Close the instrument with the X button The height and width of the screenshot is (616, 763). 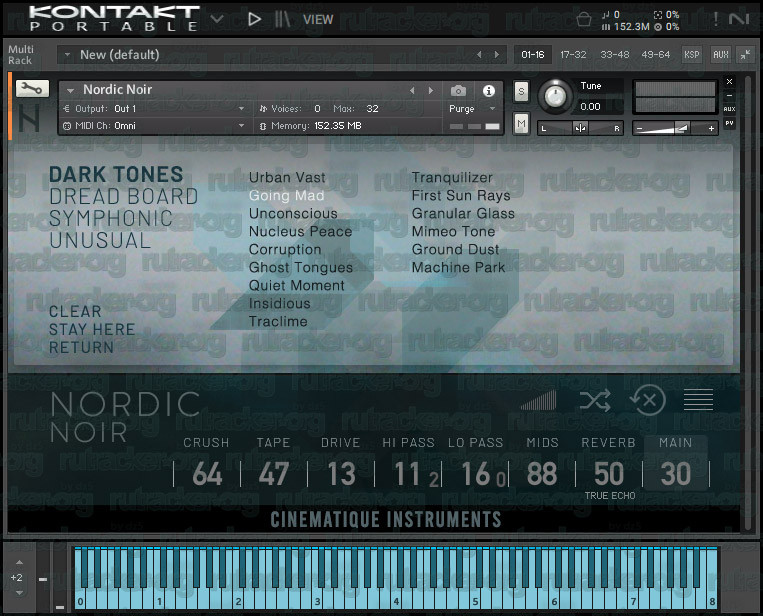(729, 82)
